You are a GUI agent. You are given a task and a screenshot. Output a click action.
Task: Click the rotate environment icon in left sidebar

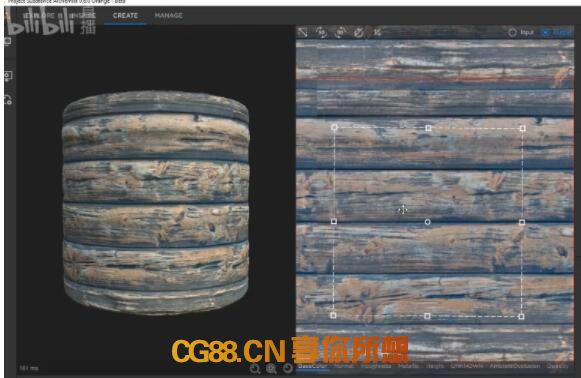(8, 100)
